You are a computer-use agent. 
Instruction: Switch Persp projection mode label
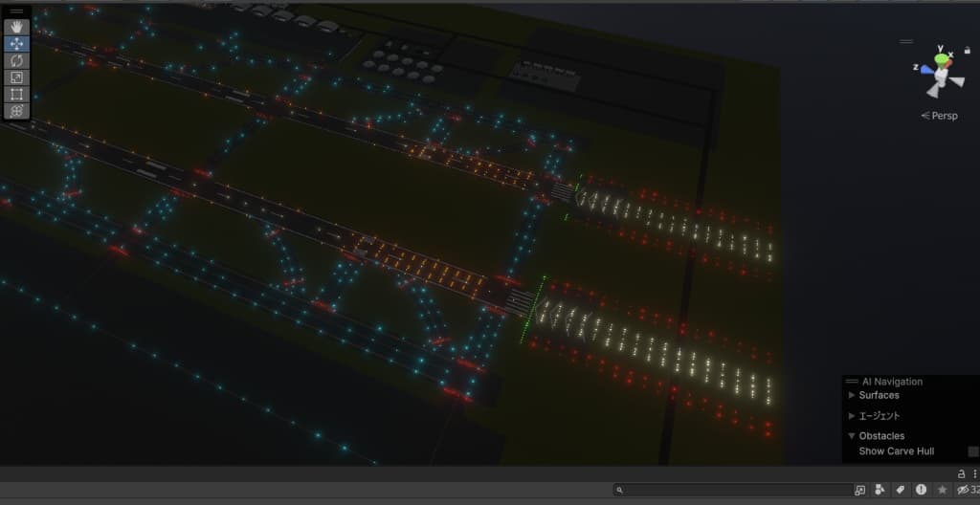pyautogui.click(x=940, y=116)
